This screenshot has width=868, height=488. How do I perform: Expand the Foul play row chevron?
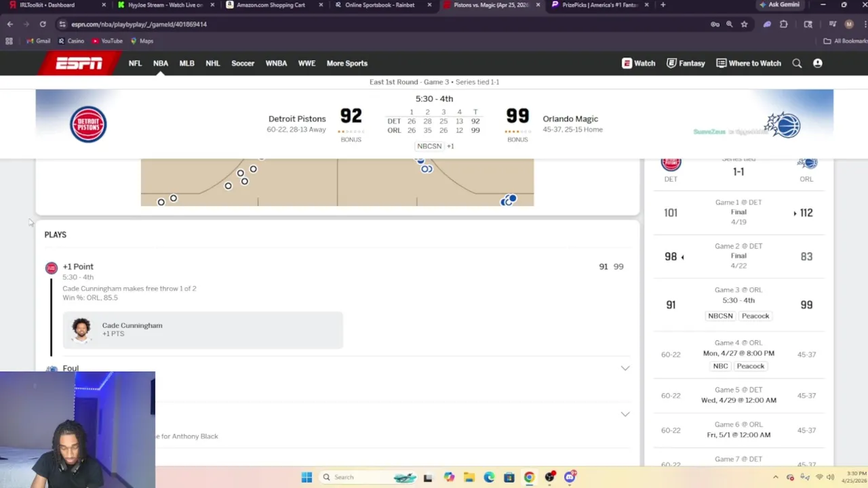pyautogui.click(x=625, y=368)
